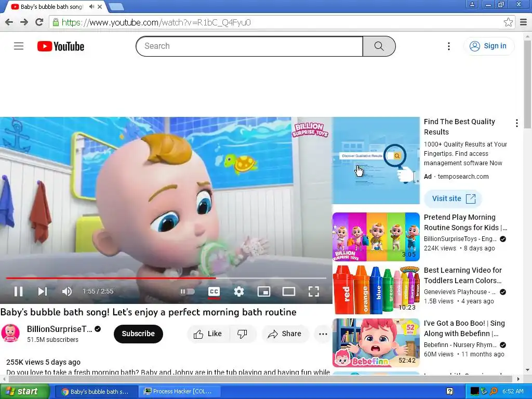Pause the video
This screenshot has height=399, width=532.
click(18, 291)
